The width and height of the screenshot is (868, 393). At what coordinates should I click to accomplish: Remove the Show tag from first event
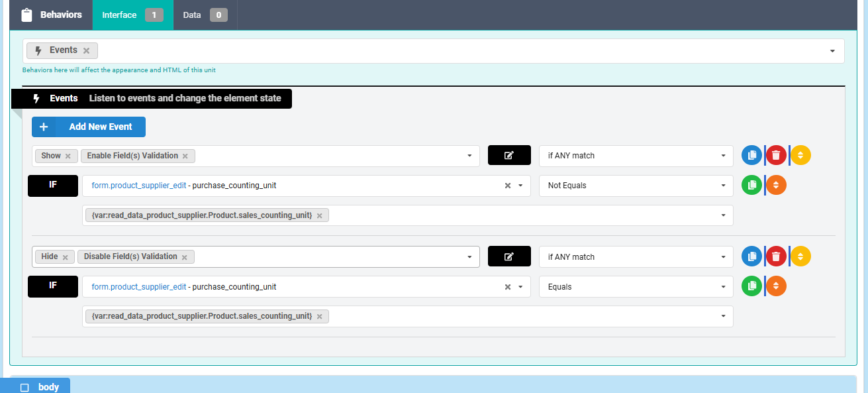[x=68, y=156]
